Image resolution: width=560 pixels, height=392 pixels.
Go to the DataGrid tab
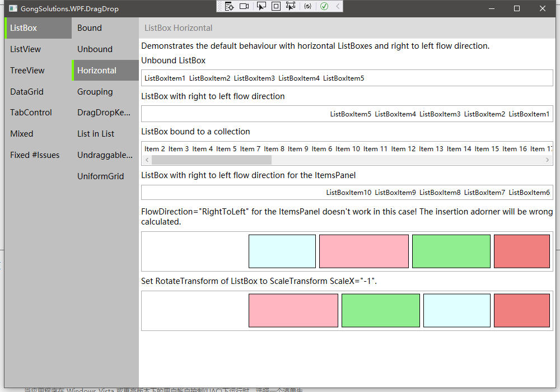(x=38, y=92)
